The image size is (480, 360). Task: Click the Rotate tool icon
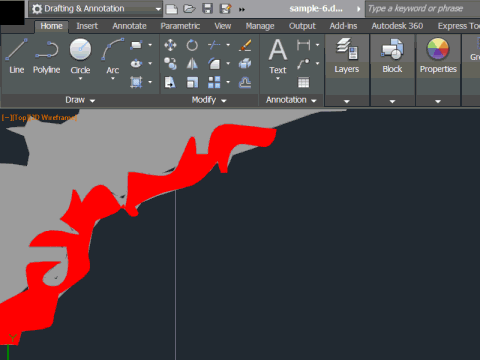click(192, 45)
